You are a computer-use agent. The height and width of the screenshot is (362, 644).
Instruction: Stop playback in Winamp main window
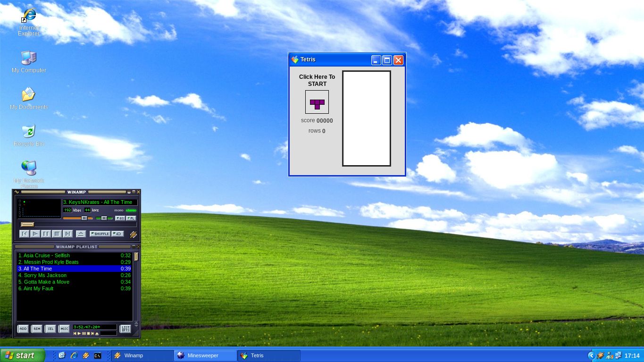coord(57,234)
